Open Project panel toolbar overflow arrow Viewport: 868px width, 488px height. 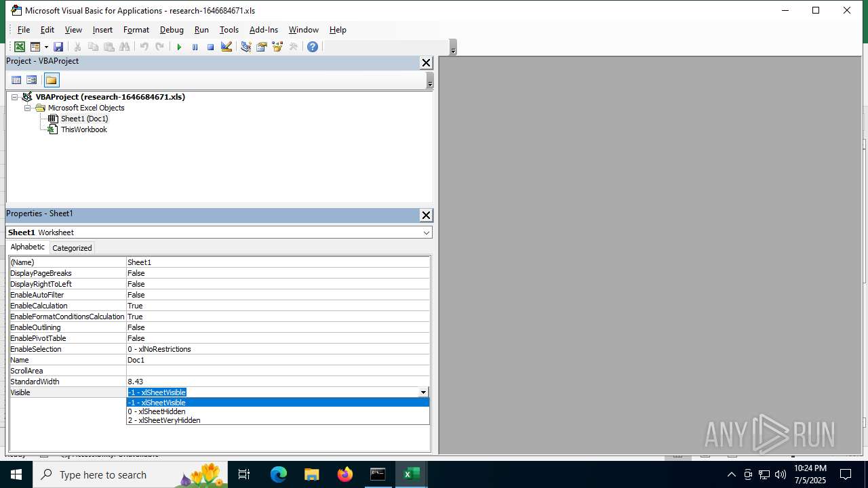[x=429, y=81]
